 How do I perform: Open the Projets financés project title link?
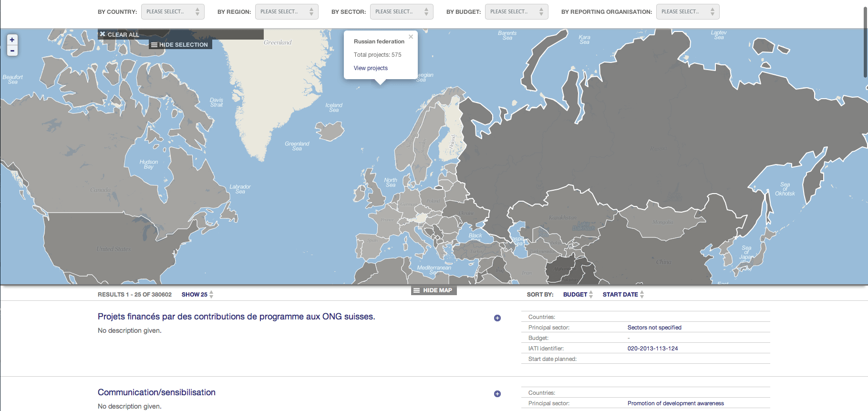pyautogui.click(x=236, y=317)
